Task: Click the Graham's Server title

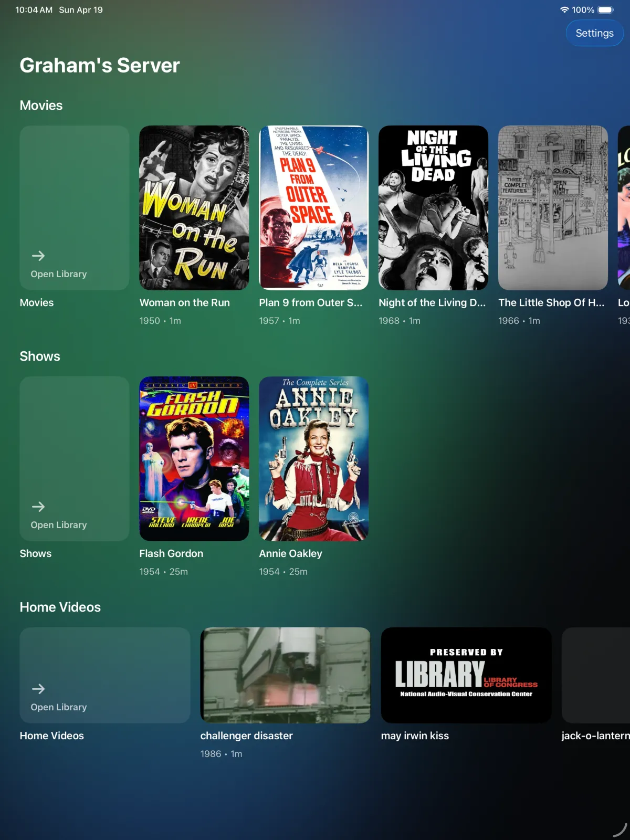Action: click(100, 66)
